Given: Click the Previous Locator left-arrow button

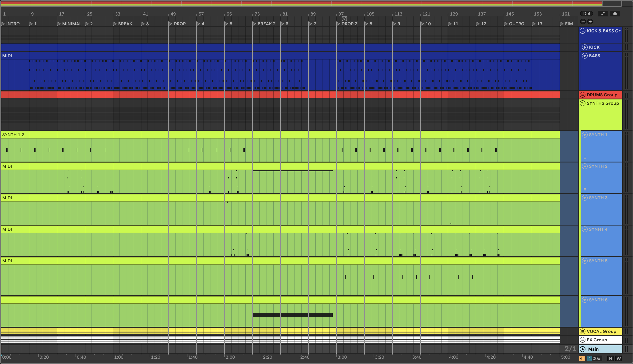Looking at the screenshot, I should point(583,22).
